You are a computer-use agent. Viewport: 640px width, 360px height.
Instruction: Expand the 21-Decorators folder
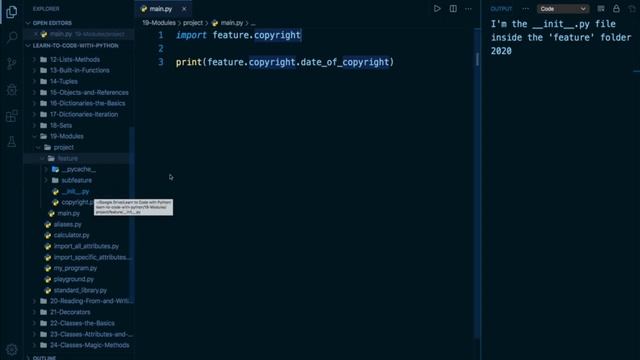(x=70, y=312)
